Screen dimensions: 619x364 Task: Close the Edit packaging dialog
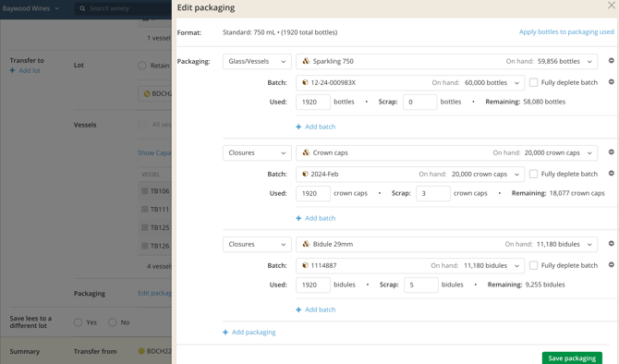[x=611, y=6]
